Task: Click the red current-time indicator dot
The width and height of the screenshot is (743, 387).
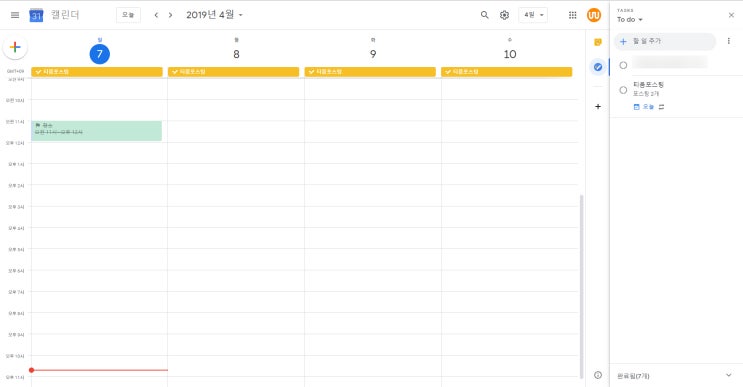Action: coord(31,370)
